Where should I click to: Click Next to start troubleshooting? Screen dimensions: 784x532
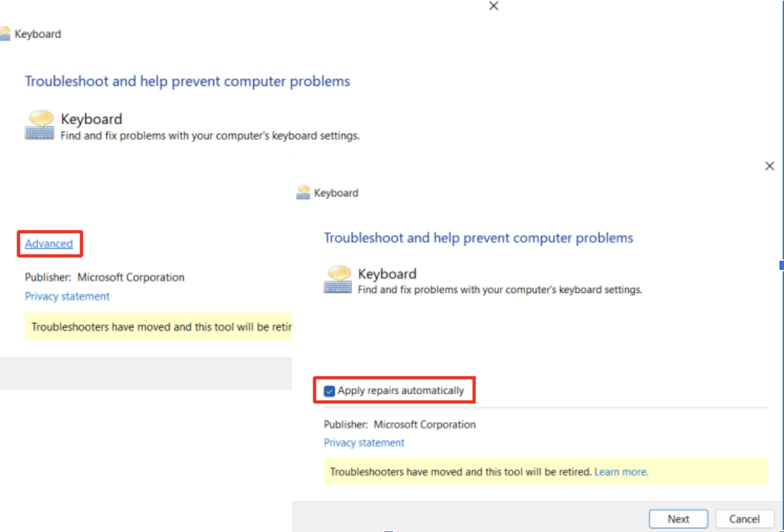click(678, 518)
